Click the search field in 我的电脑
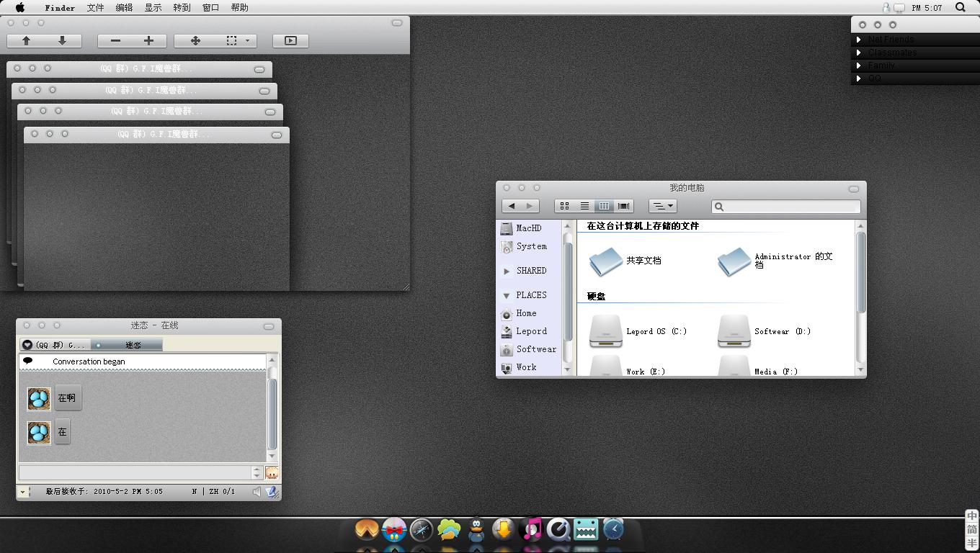 click(x=786, y=207)
